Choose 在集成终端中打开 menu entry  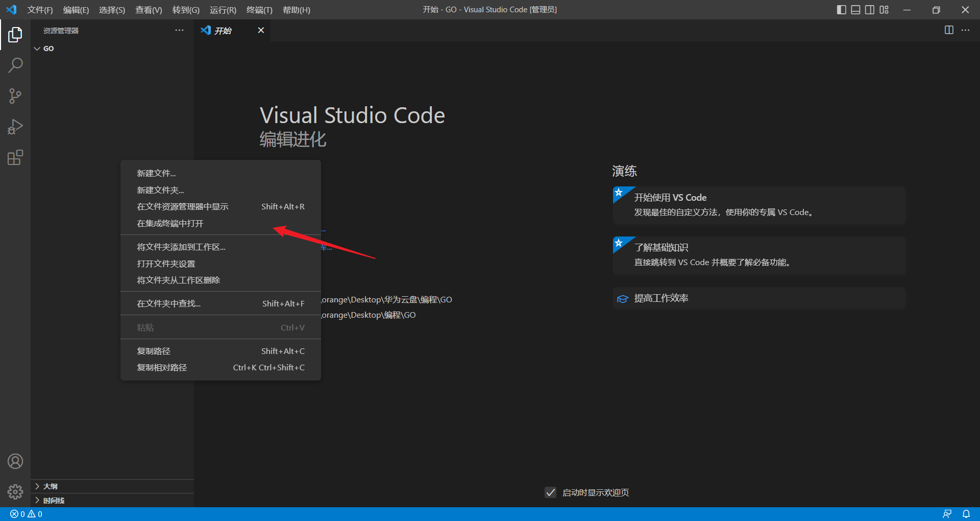(220, 223)
